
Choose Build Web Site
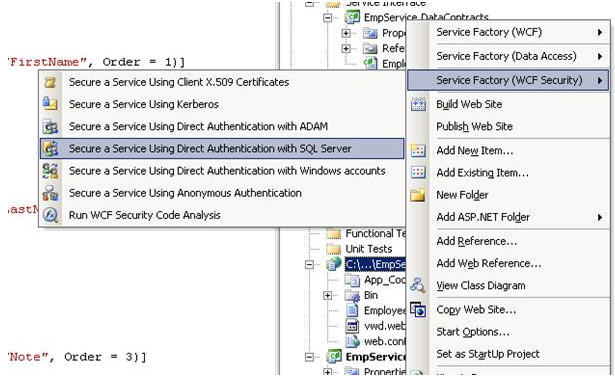tap(508, 104)
